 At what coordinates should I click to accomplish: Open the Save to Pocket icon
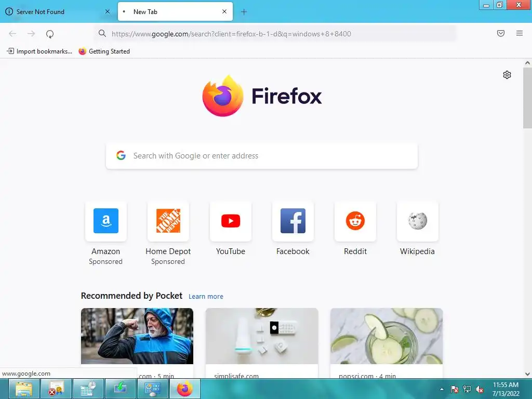click(501, 33)
